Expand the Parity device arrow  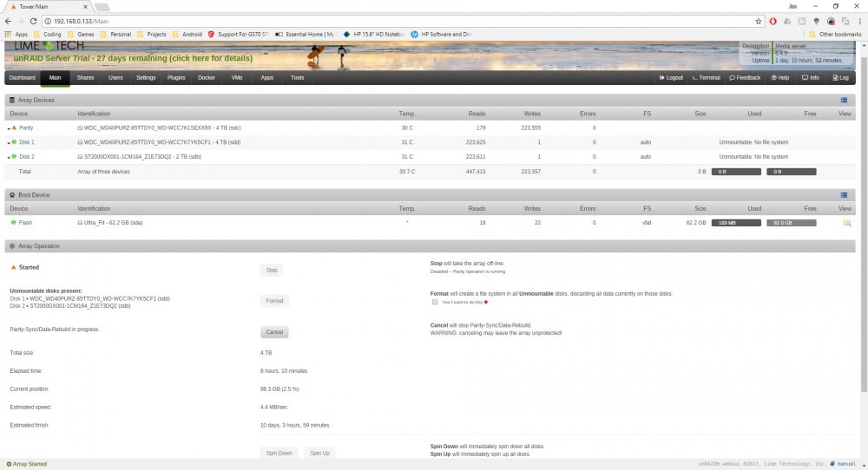pos(9,128)
